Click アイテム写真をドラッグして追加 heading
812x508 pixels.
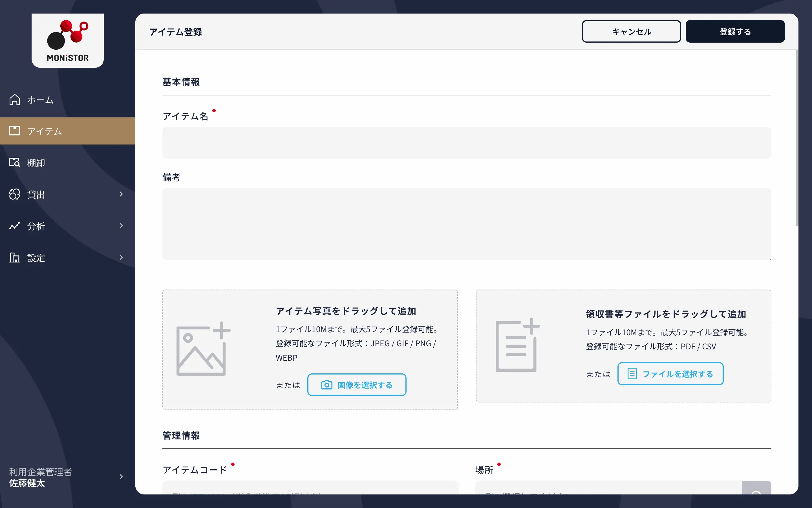[x=346, y=311]
